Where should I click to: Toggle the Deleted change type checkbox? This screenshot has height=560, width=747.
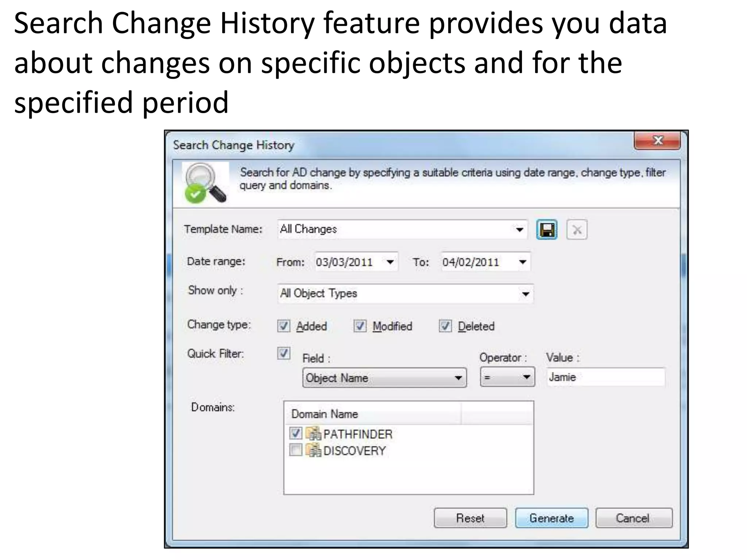445,326
